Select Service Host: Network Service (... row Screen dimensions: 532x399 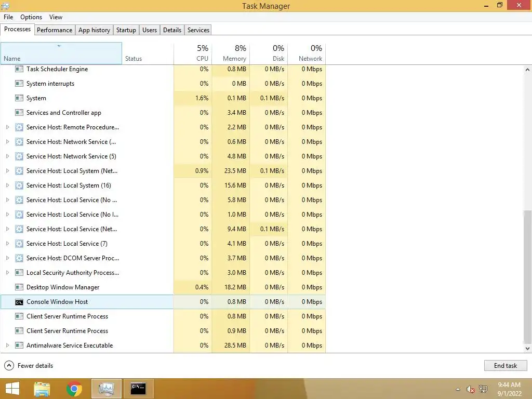tap(163, 142)
